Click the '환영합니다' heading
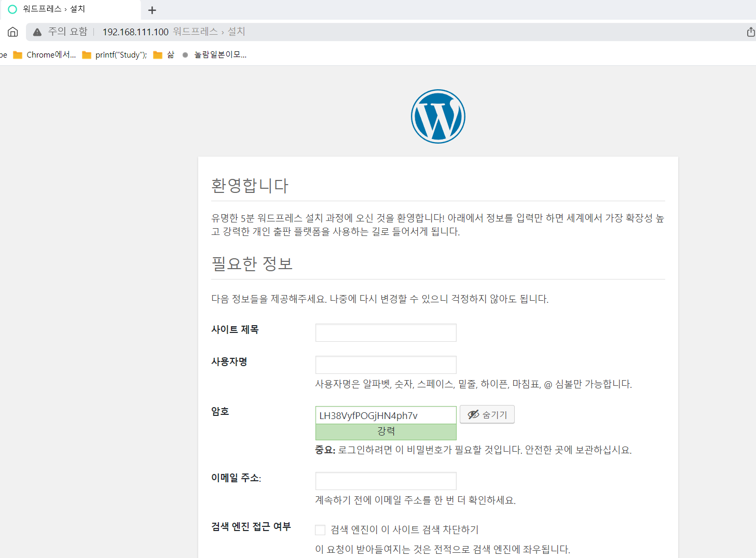Screen dimensions: 756x558 250,186
